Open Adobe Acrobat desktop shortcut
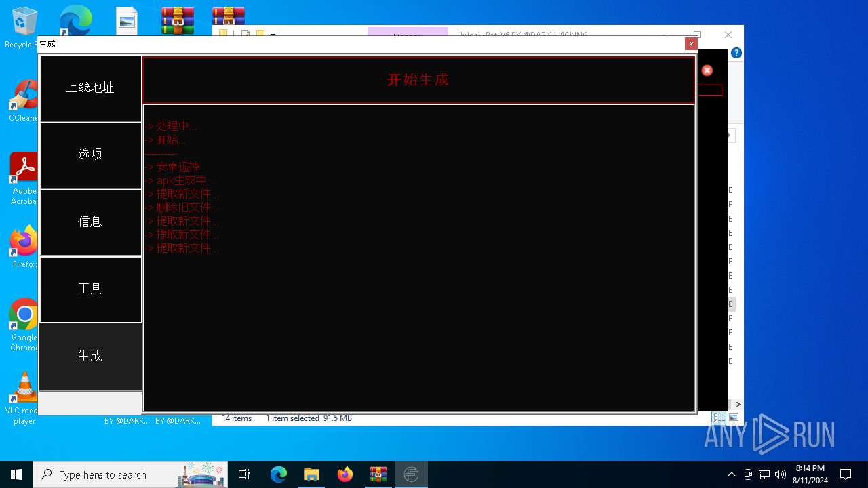The width and height of the screenshot is (868, 488). tap(24, 178)
